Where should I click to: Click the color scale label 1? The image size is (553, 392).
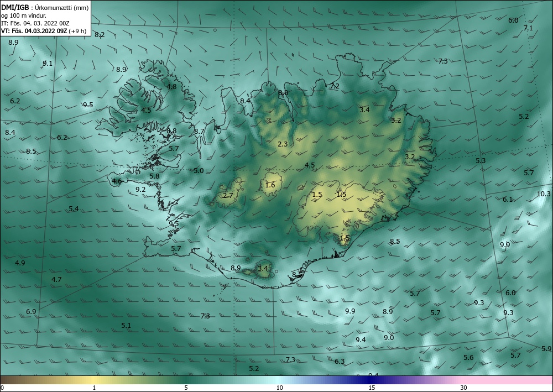pos(94,388)
